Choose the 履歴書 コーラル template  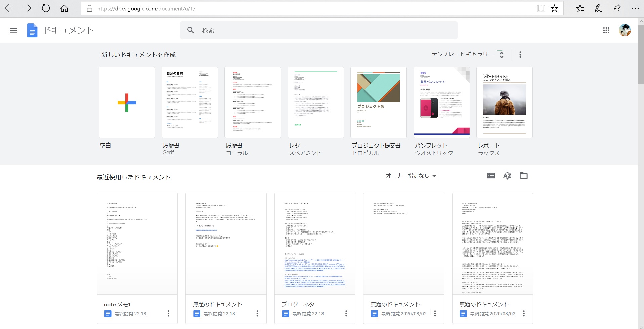point(253,102)
